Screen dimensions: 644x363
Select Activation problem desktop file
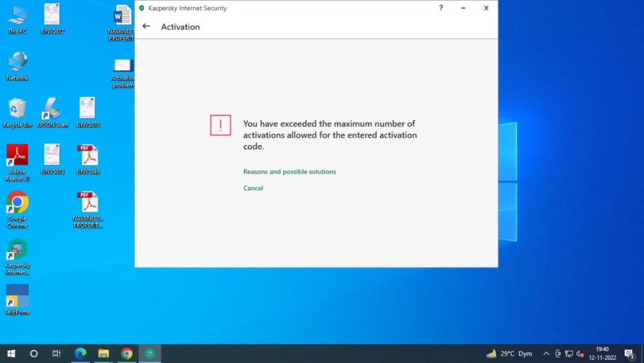pyautogui.click(x=123, y=73)
